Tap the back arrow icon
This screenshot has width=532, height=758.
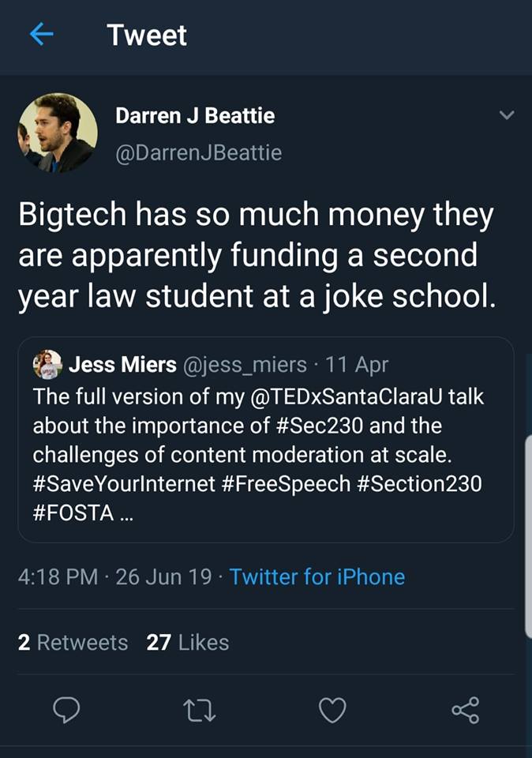41,35
